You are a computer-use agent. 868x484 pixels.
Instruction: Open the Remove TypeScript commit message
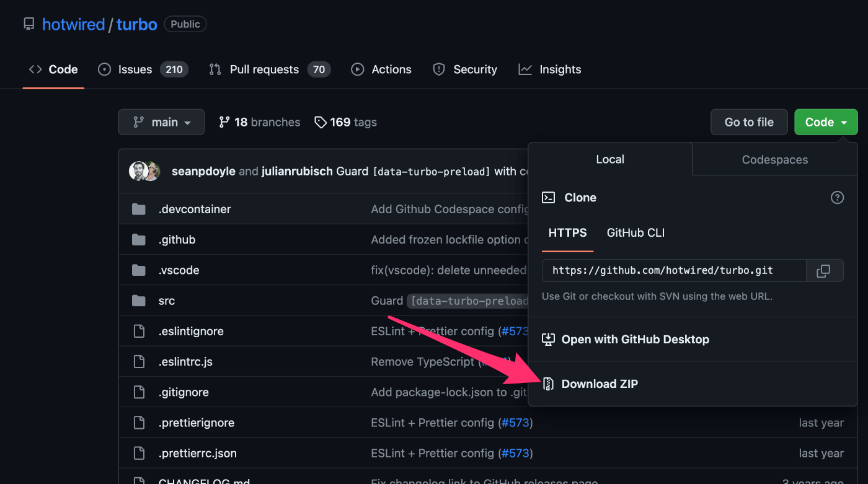coord(441,361)
